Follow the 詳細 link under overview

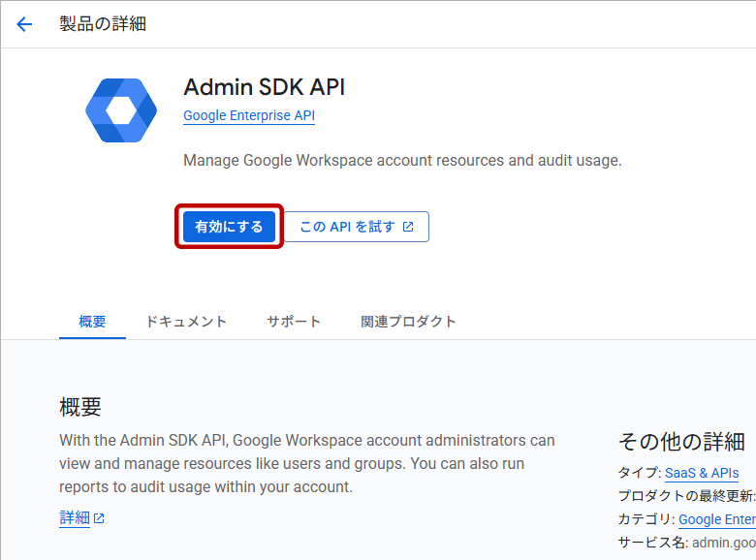[75, 517]
